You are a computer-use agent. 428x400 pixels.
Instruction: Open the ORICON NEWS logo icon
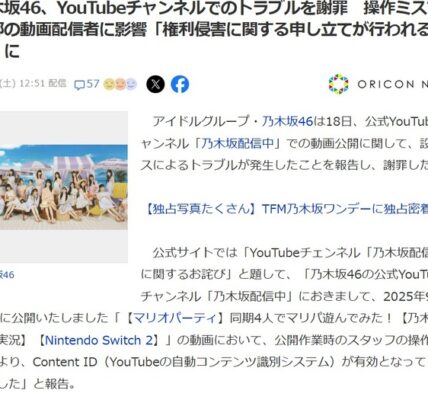click(x=338, y=84)
